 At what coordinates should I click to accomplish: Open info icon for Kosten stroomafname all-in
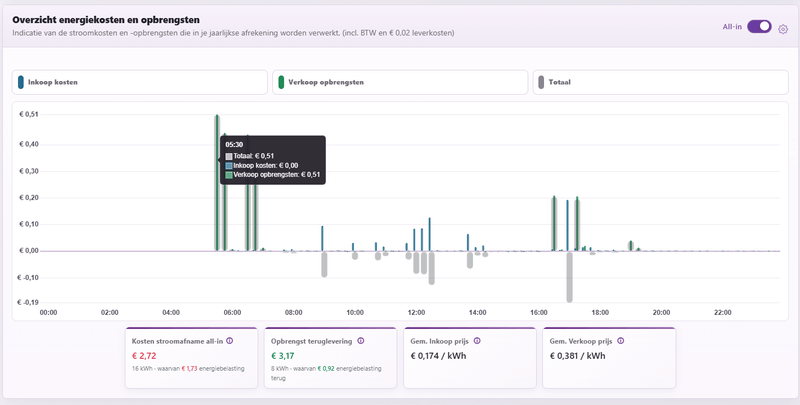tap(230, 341)
